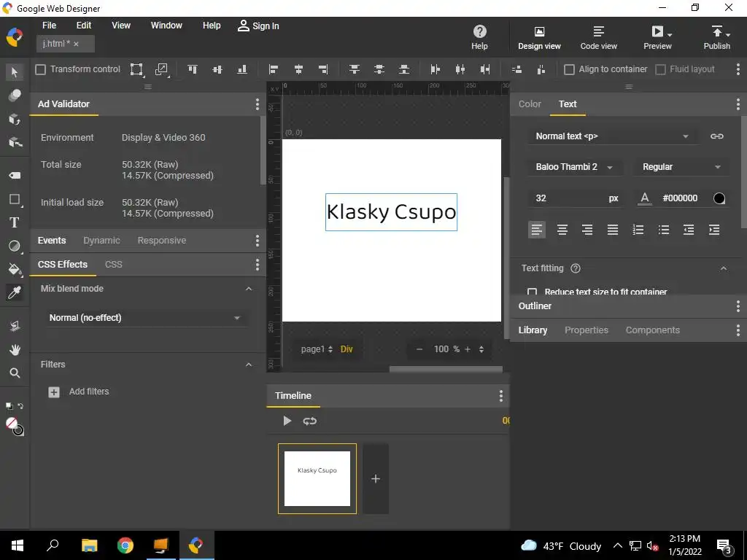The image size is (747, 560).
Task: Check Reduce text size to fit container
Action: 532,292
